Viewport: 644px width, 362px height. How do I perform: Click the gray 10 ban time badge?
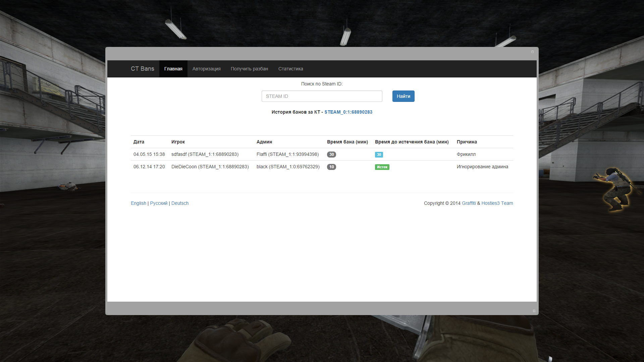click(331, 167)
